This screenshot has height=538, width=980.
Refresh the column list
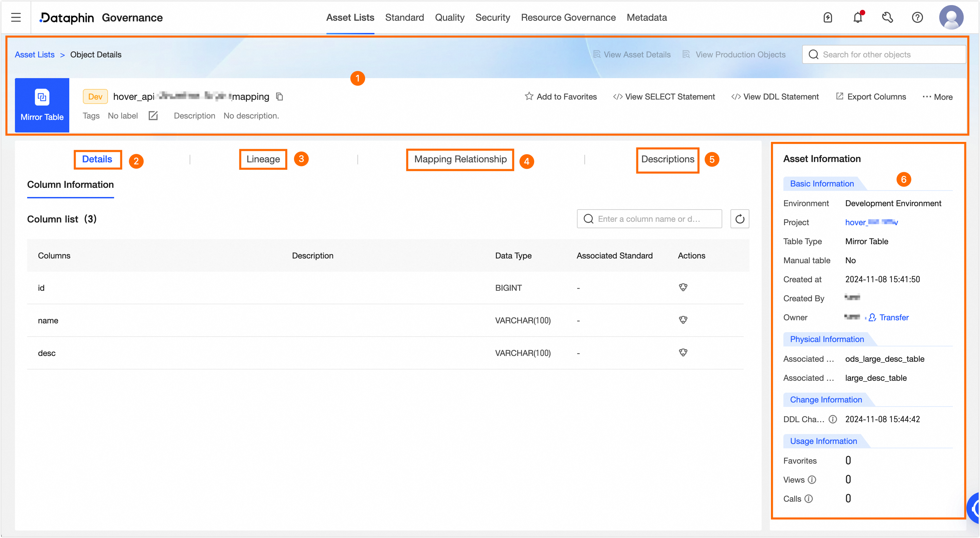click(x=740, y=219)
